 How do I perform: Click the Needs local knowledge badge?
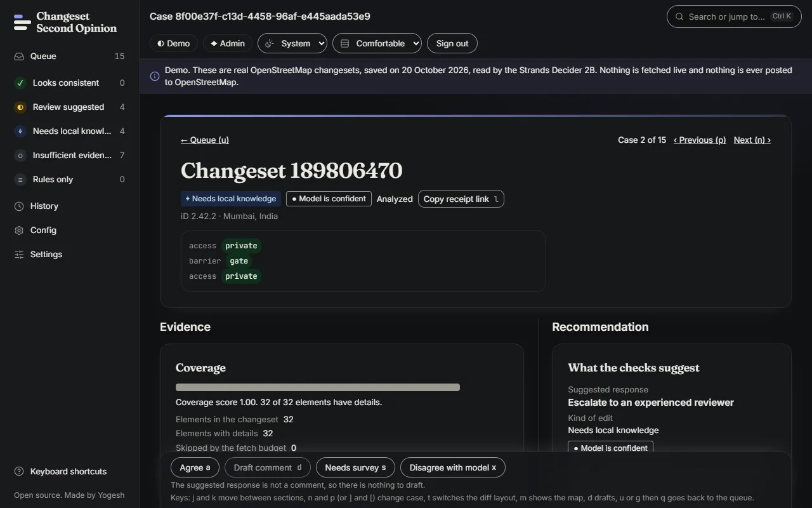pyautogui.click(x=231, y=199)
